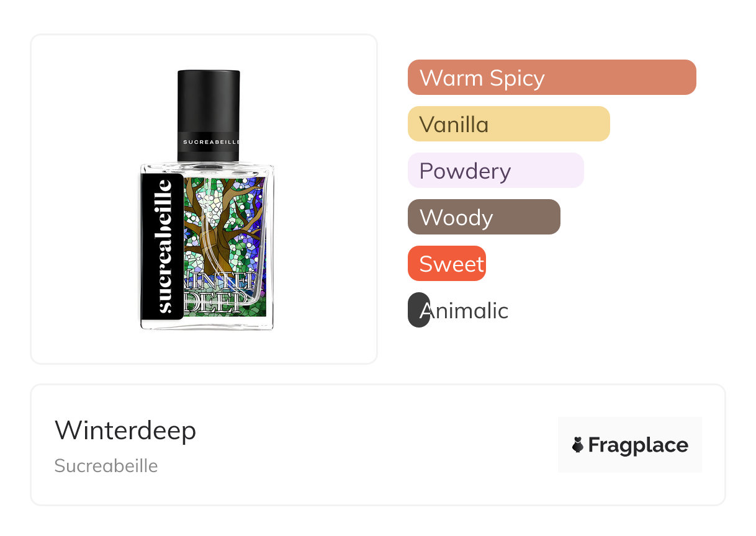
Task: Select the Woody accord bar
Action: click(484, 217)
